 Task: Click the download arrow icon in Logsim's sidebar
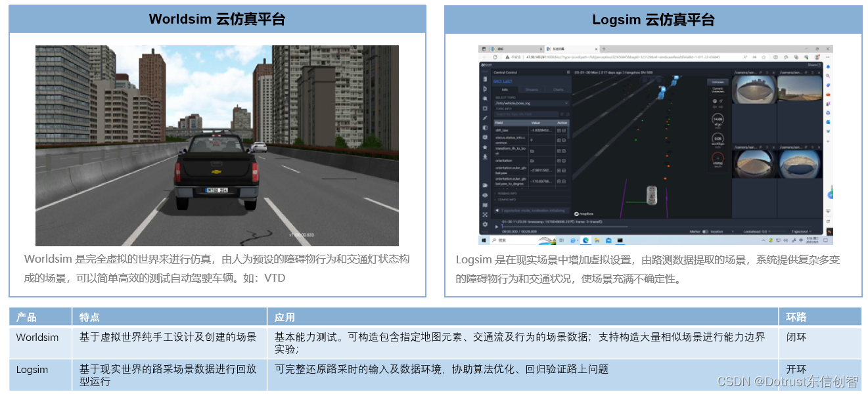pyautogui.click(x=485, y=157)
